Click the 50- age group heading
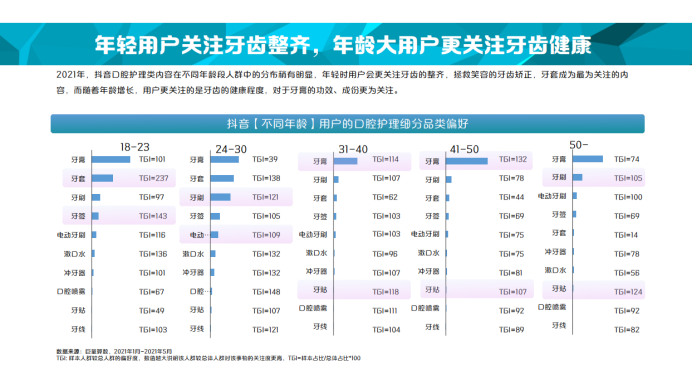This screenshot has height=388, width=693. click(x=579, y=145)
